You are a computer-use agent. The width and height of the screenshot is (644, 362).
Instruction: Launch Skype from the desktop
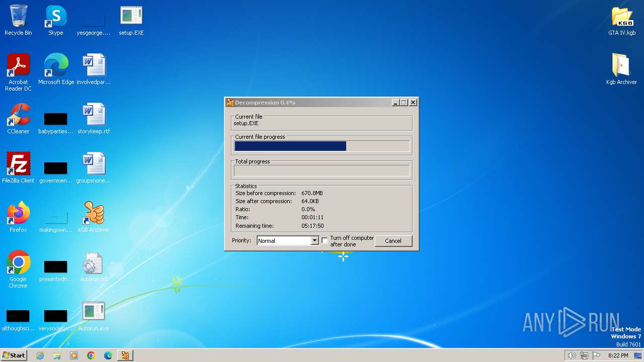click(55, 20)
